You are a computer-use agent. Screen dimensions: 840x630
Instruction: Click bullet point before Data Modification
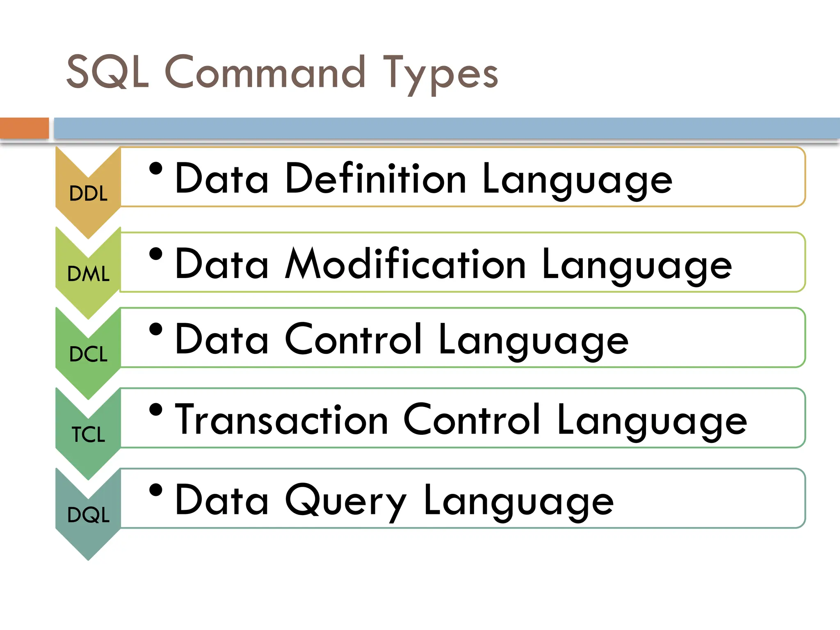tap(156, 254)
